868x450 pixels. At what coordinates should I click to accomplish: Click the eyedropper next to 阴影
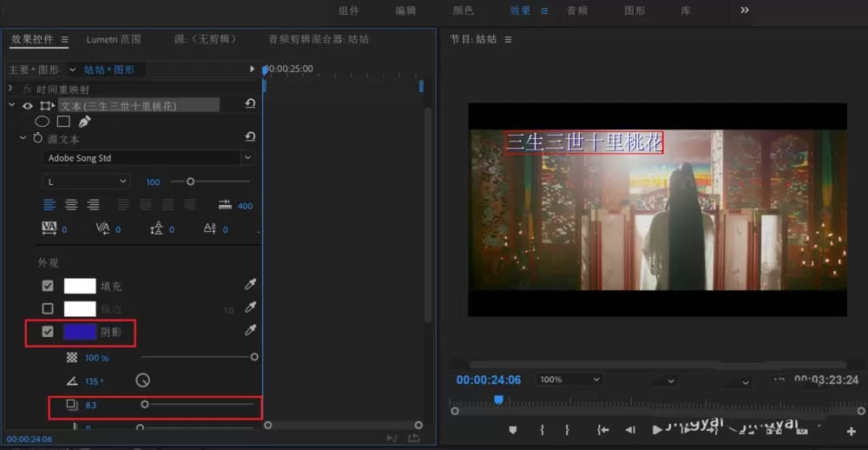(251, 330)
